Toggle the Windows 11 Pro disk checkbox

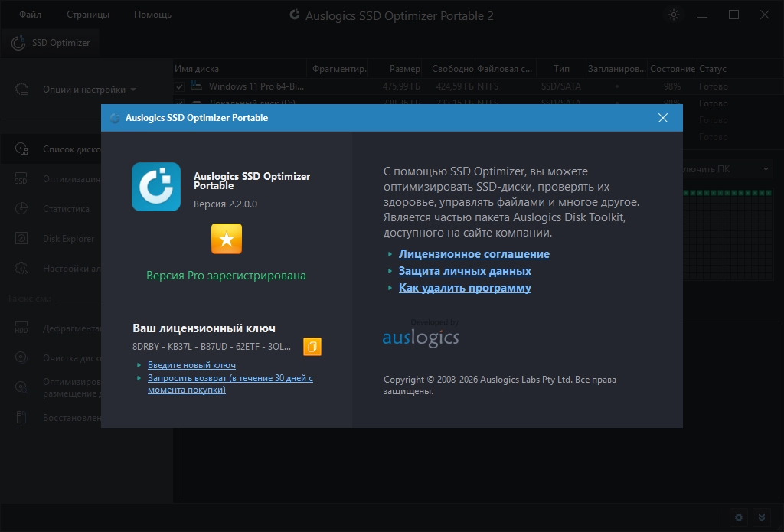click(x=179, y=86)
